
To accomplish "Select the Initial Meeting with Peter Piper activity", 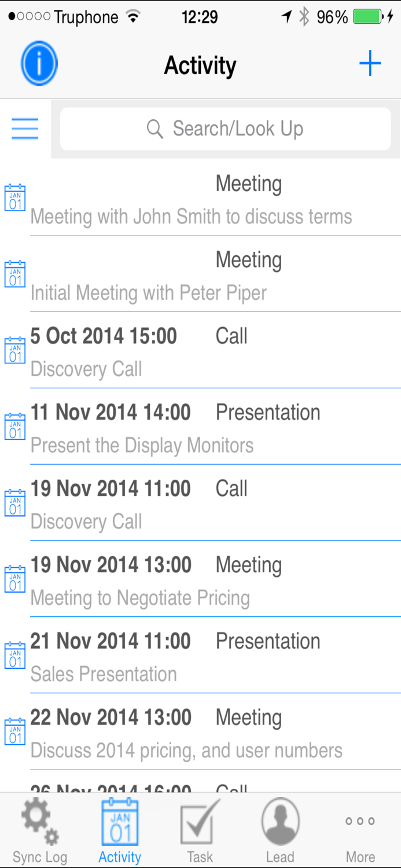I will tap(200, 276).
